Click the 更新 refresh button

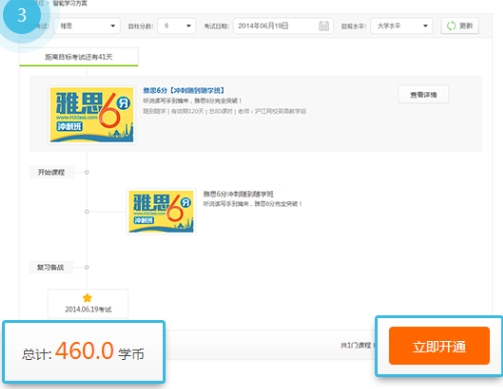pos(460,26)
